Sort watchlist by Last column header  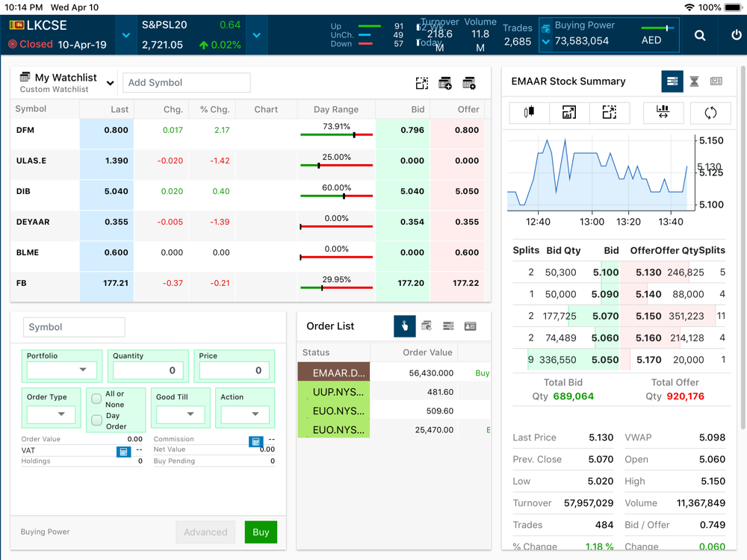click(x=120, y=110)
